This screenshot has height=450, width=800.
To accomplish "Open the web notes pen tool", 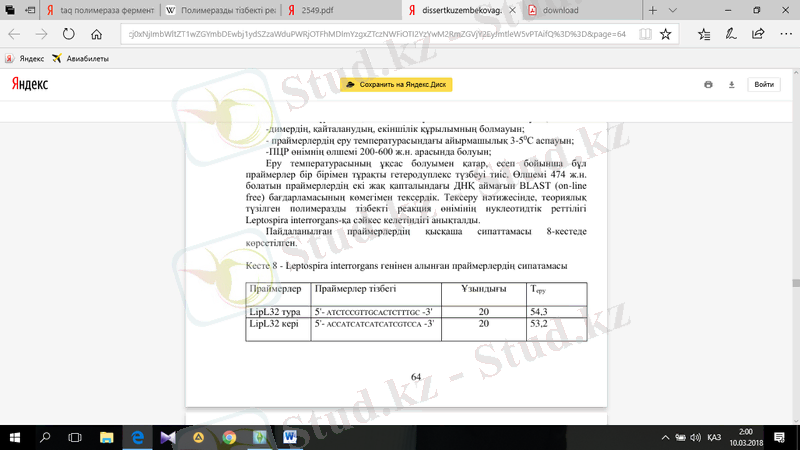I will 731,34.
